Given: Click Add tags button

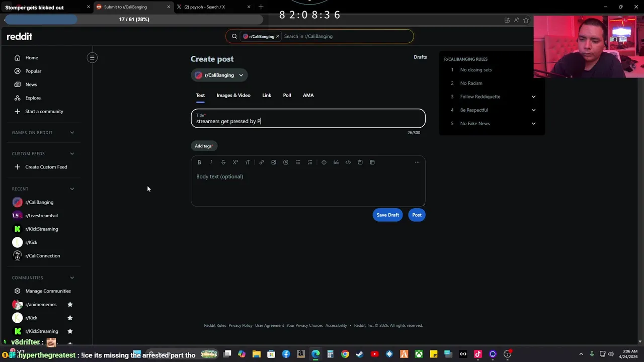Looking at the screenshot, I should tap(204, 146).
